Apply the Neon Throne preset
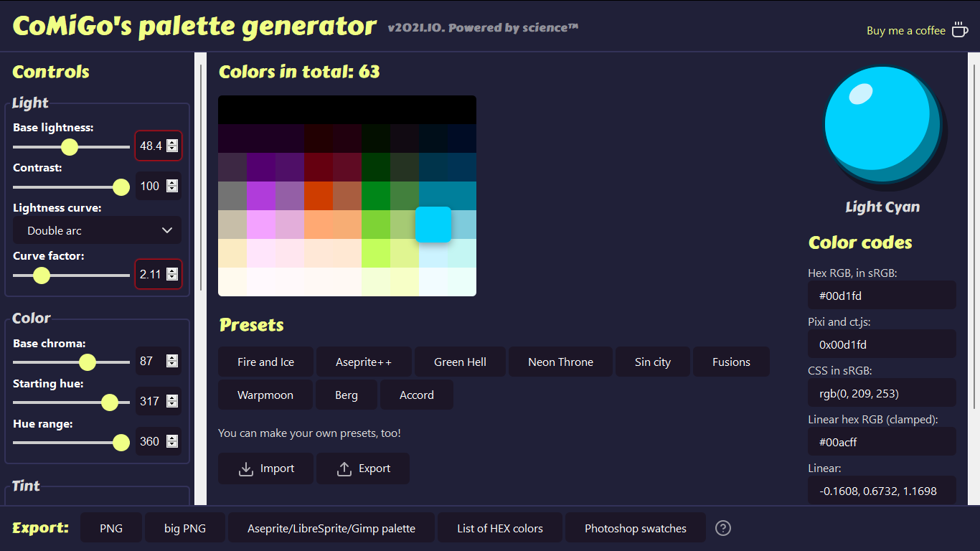The height and width of the screenshot is (551, 980). 560,362
